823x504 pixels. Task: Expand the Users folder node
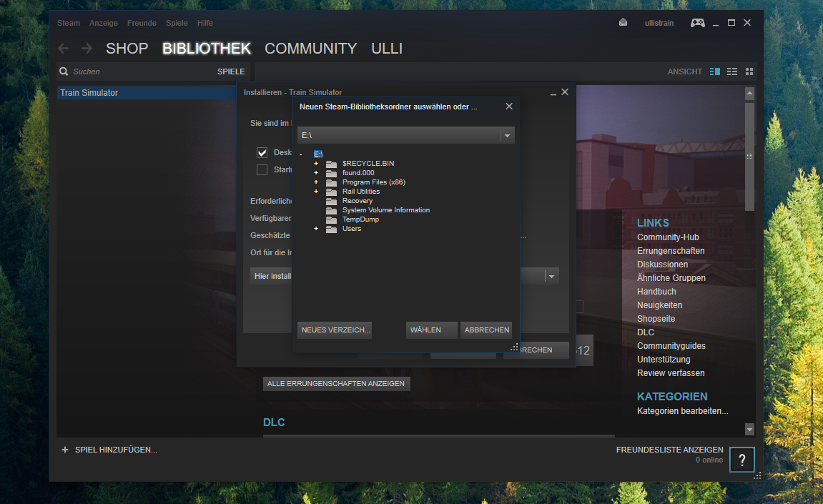click(x=316, y=229)
